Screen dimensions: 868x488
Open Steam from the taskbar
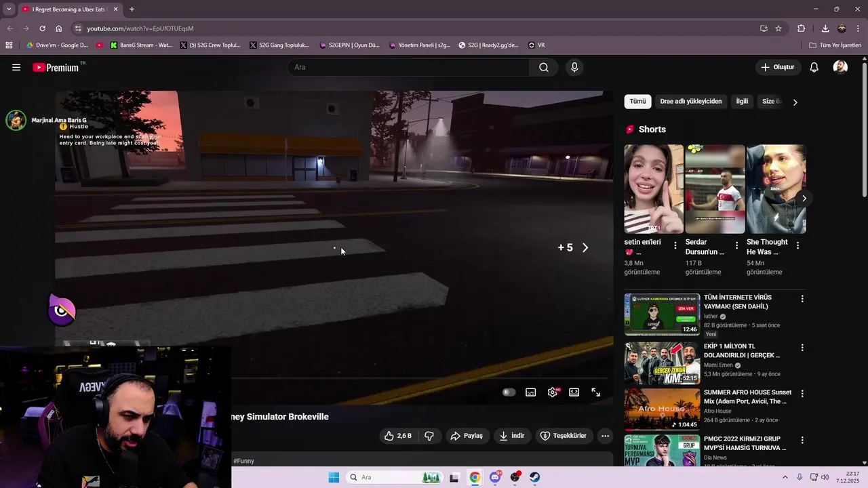tap(535, 477)
